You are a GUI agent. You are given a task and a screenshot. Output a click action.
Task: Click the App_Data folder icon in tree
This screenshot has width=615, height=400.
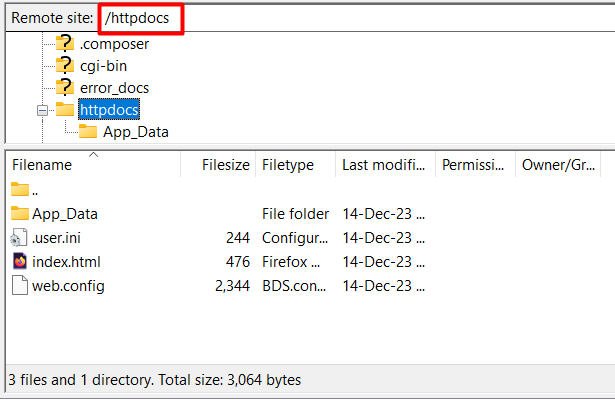pos(88,131)
